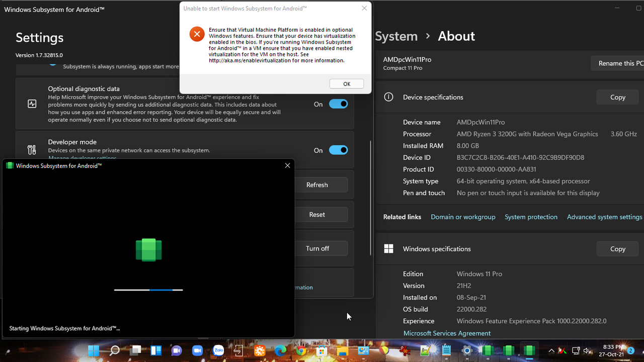Open Advanced system settings link
Screen dimensions: 644x362
pos(604,217)
